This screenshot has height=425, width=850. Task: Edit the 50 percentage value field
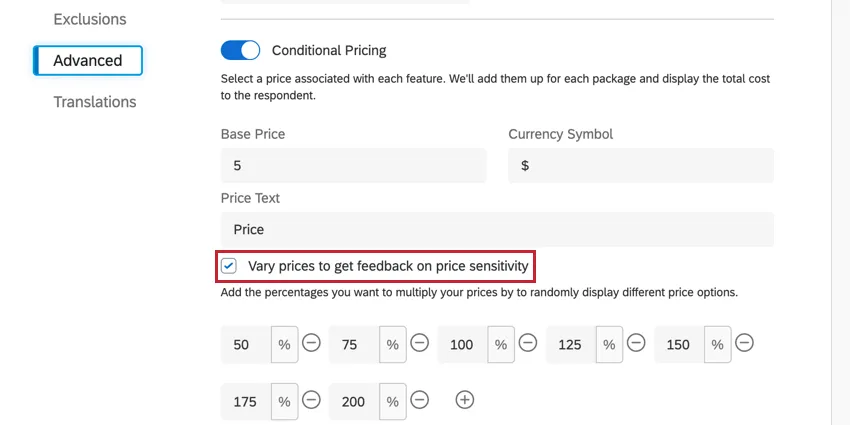click(x=245, y=344)
